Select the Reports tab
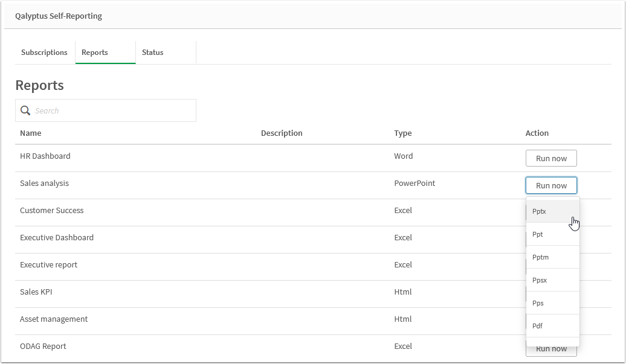Viewport: 626px width, 364px height. click(x=95, y=53)
